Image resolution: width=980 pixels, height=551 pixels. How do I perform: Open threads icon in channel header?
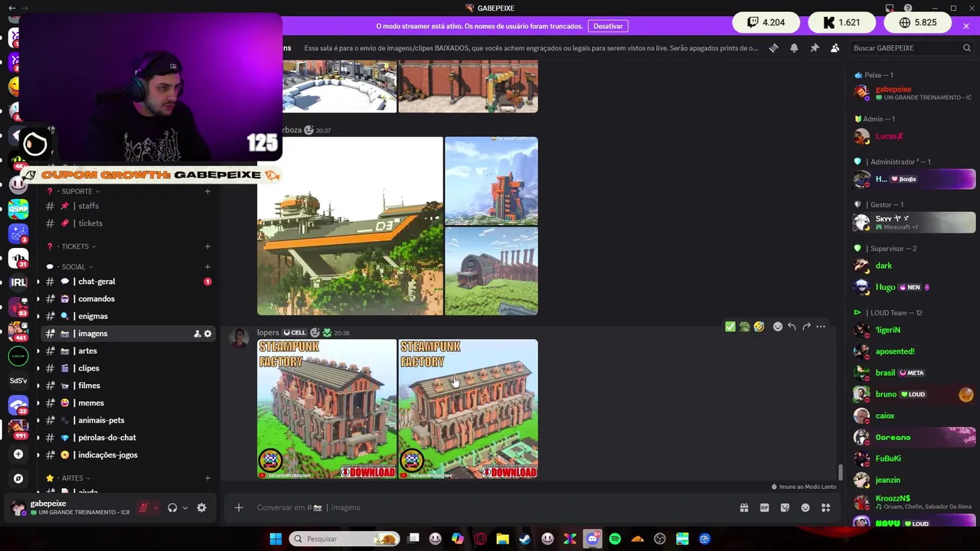click(773, 47)
